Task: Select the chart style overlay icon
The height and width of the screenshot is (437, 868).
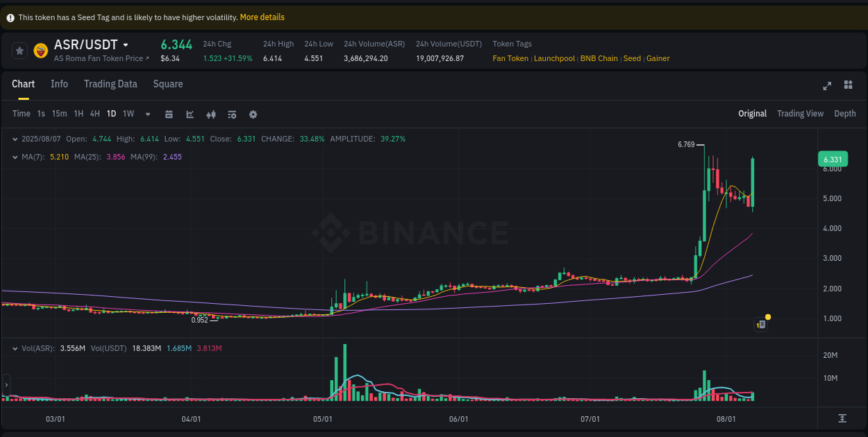Action: click(x=190, y=114)
